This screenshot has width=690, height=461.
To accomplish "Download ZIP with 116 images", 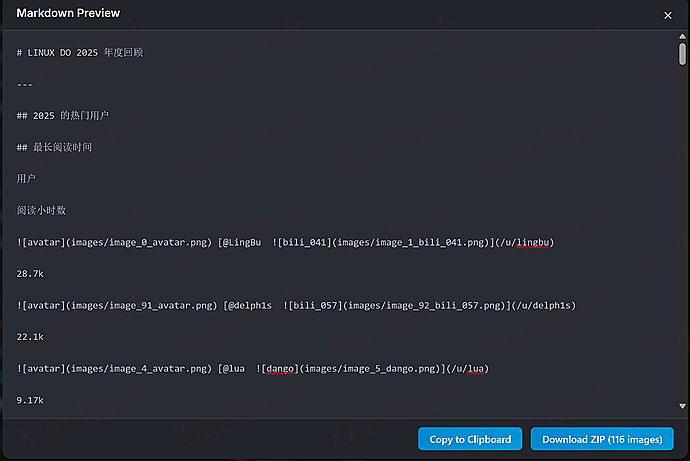I will tap(602, 439).
